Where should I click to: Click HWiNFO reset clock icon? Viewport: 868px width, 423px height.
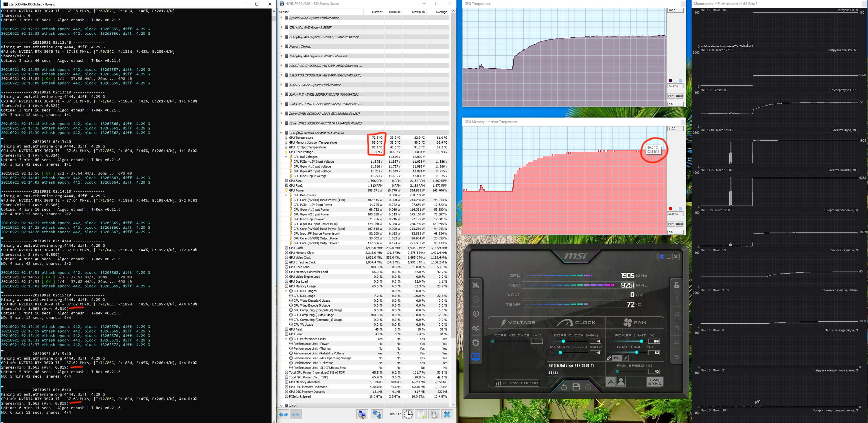click(408, 414)
